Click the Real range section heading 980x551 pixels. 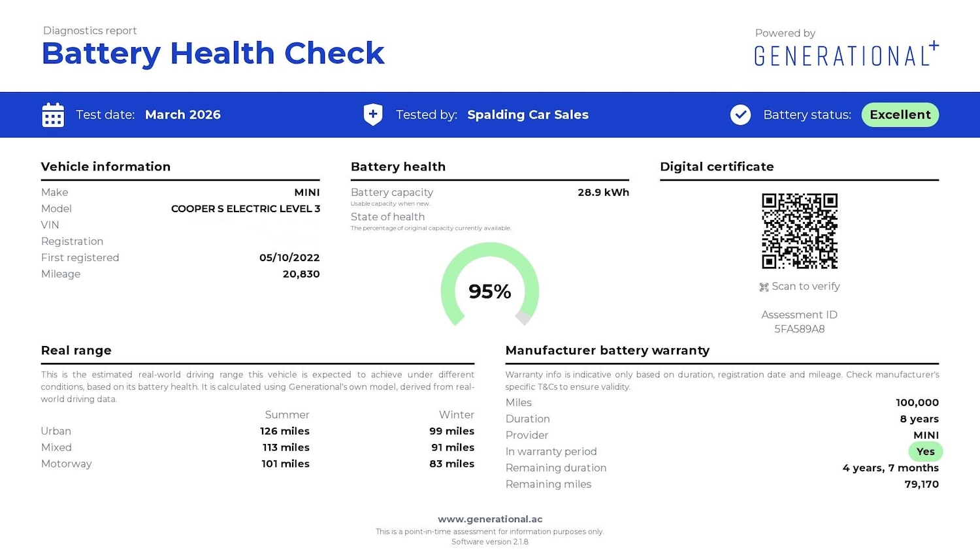click(76, 351)
